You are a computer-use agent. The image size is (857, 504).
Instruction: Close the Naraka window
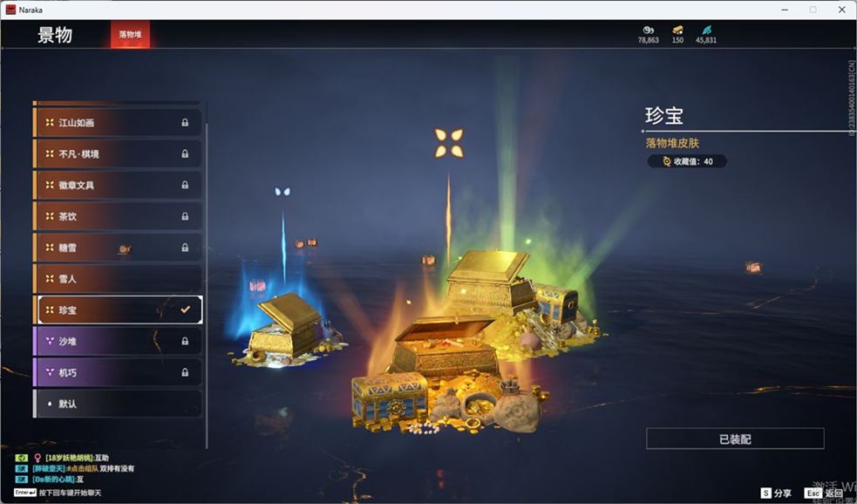click(x=841, y=10)
